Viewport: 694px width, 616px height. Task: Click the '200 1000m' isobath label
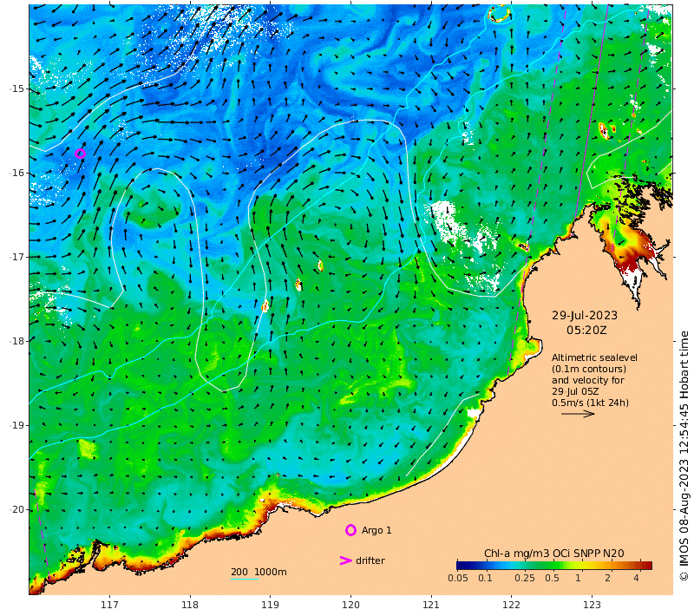pyautogui.click(x=259, y=572)
